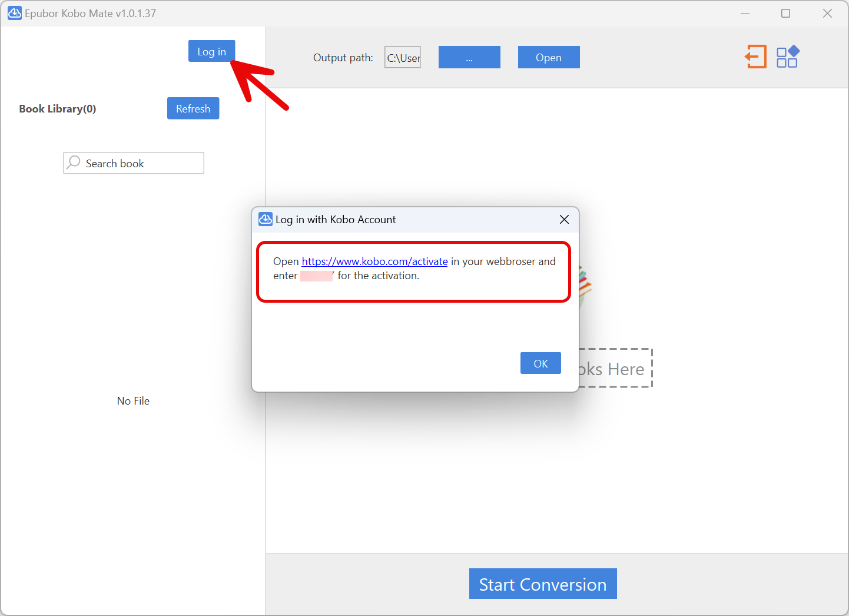Open the kobo.com/activate link
This screenshot has width=849, height=616.
[x=374, y=261]
